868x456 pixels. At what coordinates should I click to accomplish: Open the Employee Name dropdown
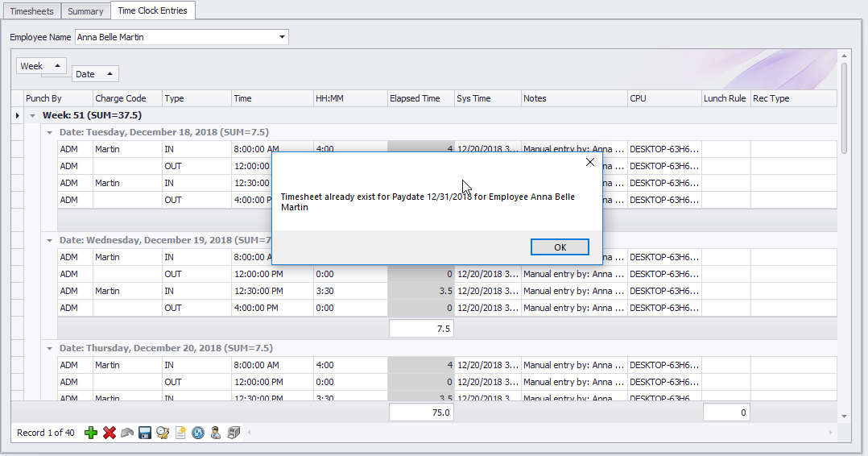(282, 37)
